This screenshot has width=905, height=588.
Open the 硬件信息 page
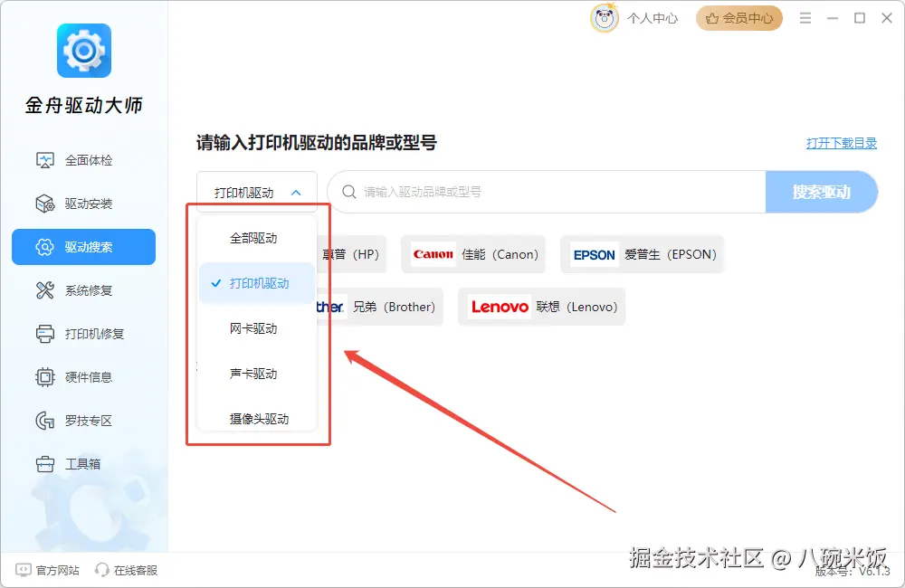(x=83, y=377)
